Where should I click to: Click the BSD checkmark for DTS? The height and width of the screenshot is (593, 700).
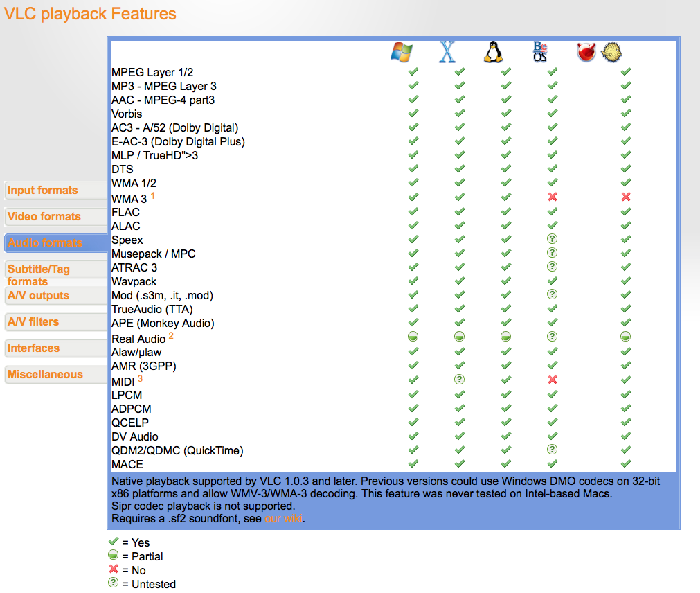(626, 168)
